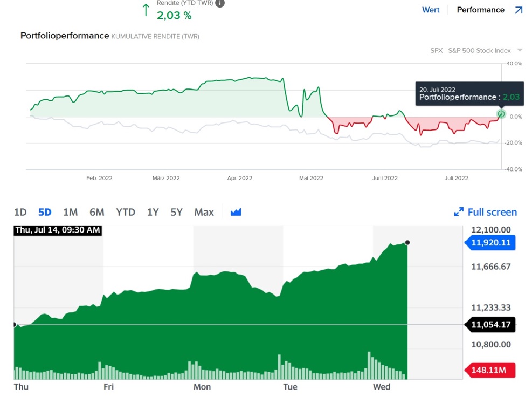
Task: Click the 11,920.11 current price label
Action: (491, 243)
